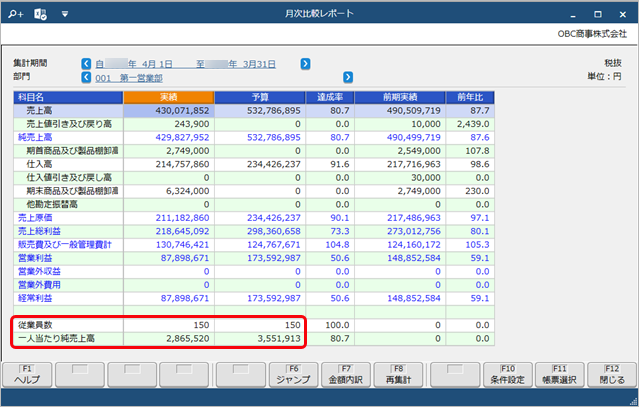Click the 集計期間 date range link
The height and width of the screenshot is (407, 639).
click(185, 64)
